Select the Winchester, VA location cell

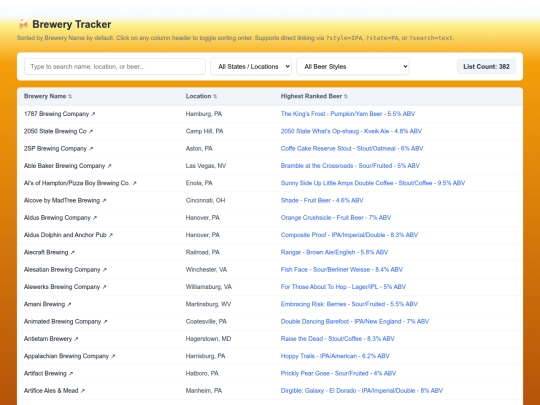click(206, 269)
